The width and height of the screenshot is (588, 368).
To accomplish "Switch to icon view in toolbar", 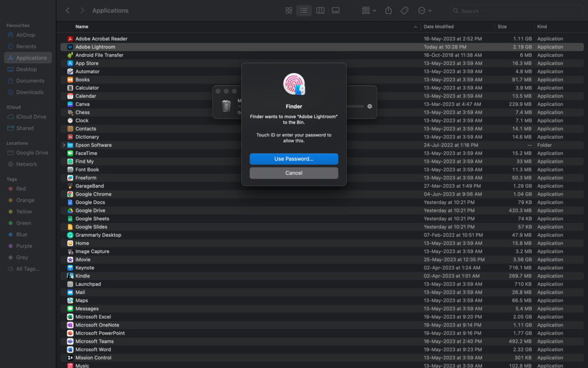I will point(289,10).
